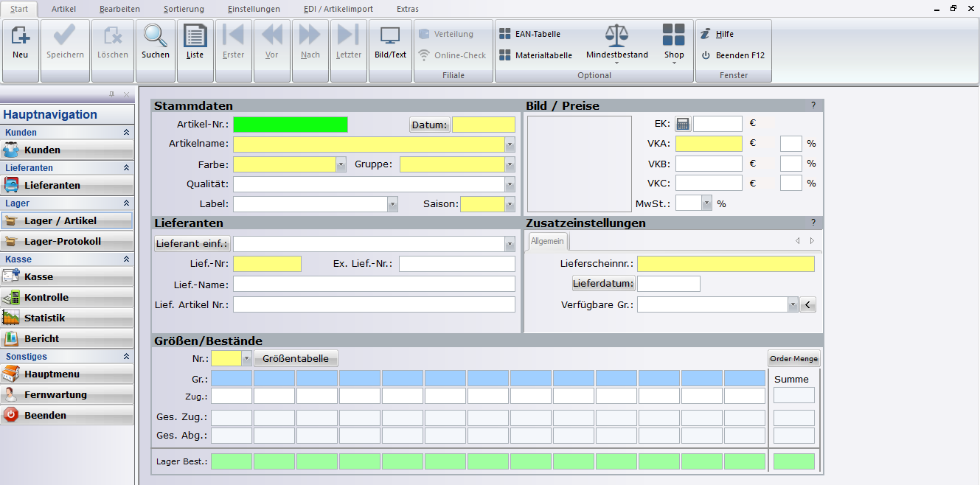The width and height of the screenshot is (980, 485).
Task: Click the EK calculator icon
Action: pyautogui.click(x=683, y=124)
